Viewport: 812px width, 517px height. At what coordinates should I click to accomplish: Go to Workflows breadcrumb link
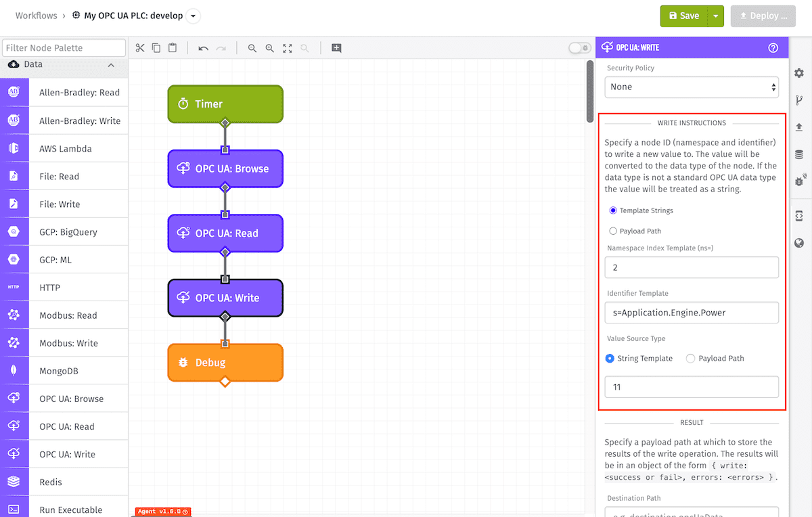click(37, 16)
